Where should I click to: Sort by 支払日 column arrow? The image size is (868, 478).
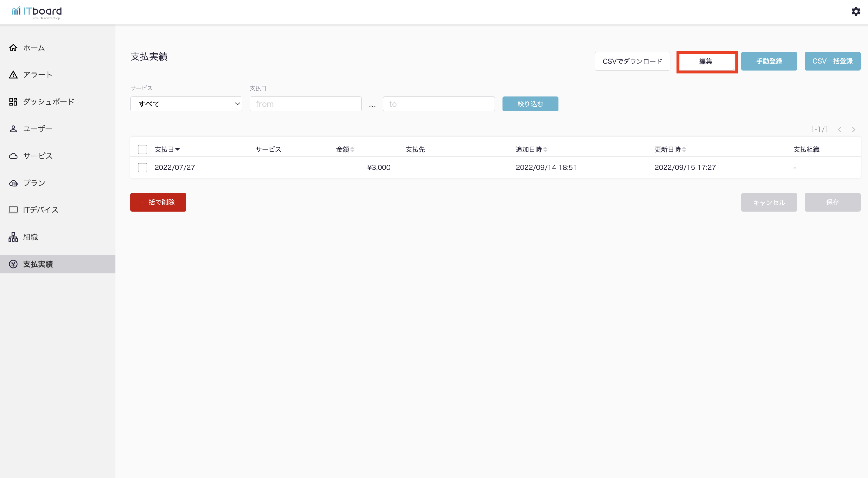pyautogui.click(x=178, y=150)
